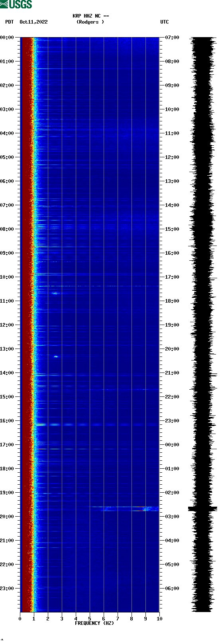
Task: Click the 15:00 UTC time label
Action: (x=172, y=229)
